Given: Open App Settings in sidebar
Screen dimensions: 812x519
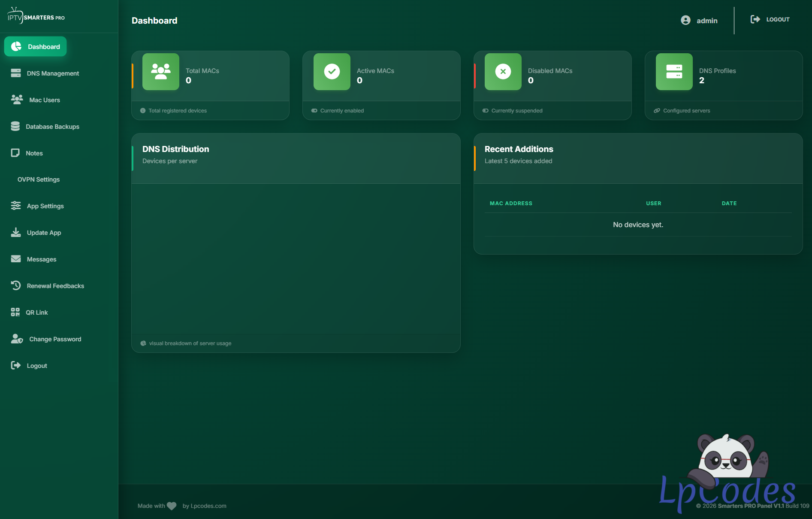Looking at the screenshot, I should click(45, 206).
